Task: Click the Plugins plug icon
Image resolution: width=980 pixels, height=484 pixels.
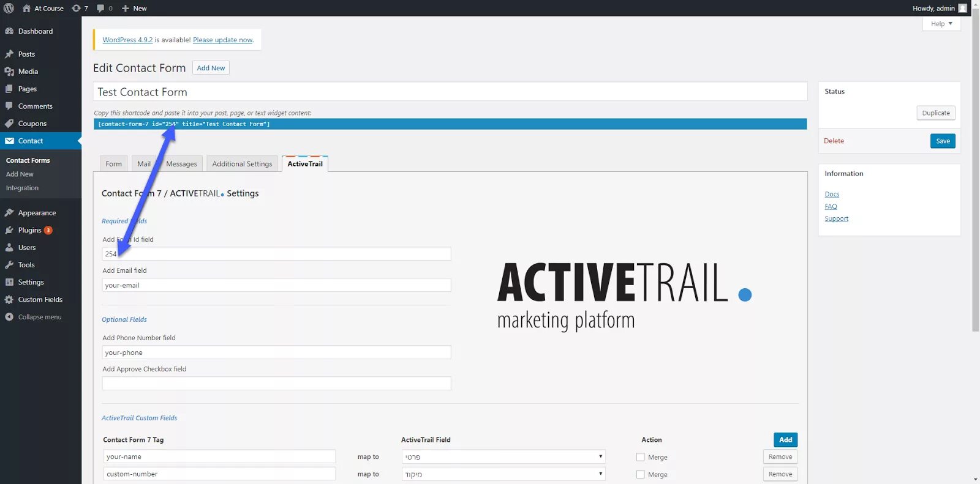Action: click(x=9, y=230)
